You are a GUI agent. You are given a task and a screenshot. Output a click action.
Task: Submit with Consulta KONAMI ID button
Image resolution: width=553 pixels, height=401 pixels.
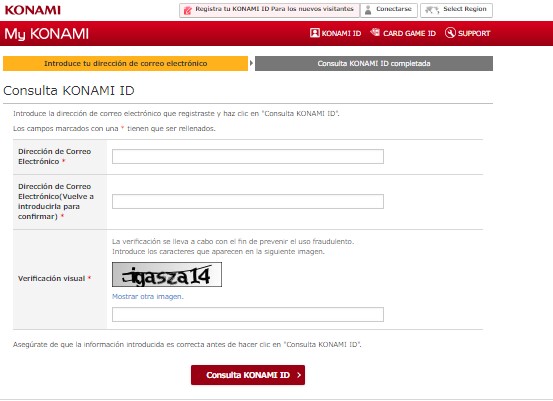pyautogui.click(x=248, y=375)
